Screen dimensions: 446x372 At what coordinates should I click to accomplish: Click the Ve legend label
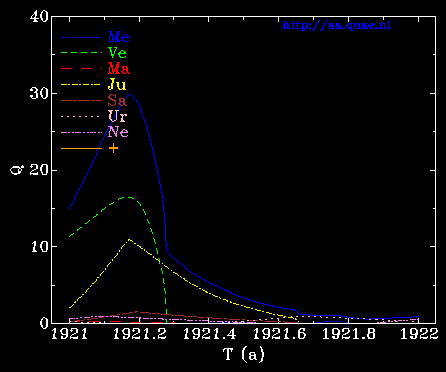click(117, 53)
